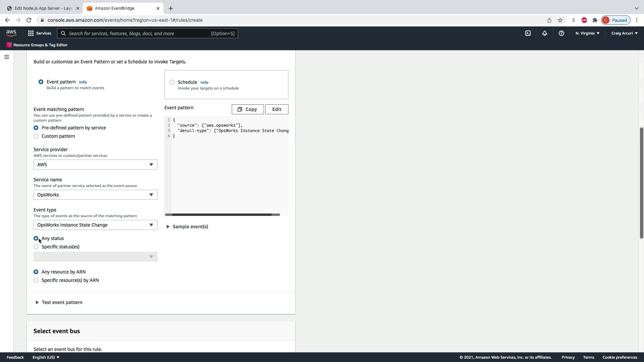Focus the AWS services search field

click(x=138, y=33)
